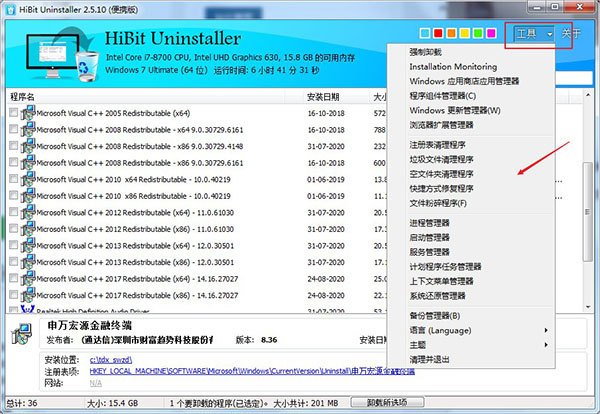Click the 关于 button
Image resolution: width=600 pixels, height=414 pixels.
click(x=571, y=34)
